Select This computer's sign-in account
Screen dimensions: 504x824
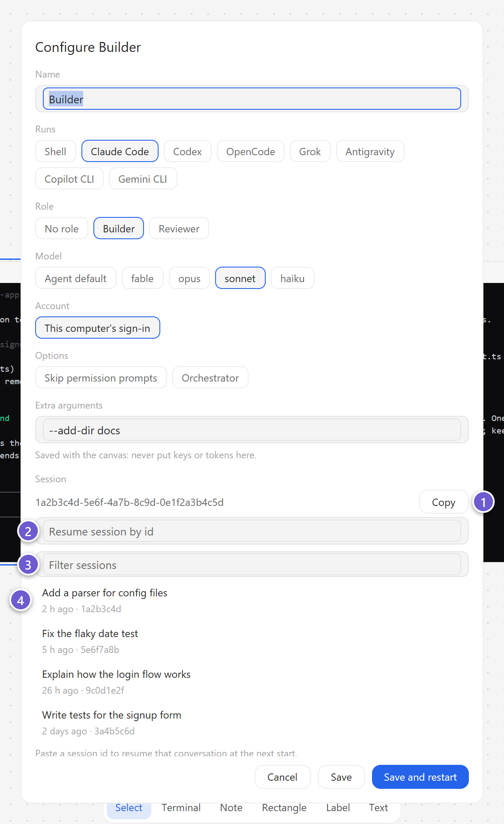click(x=98, y=328)
